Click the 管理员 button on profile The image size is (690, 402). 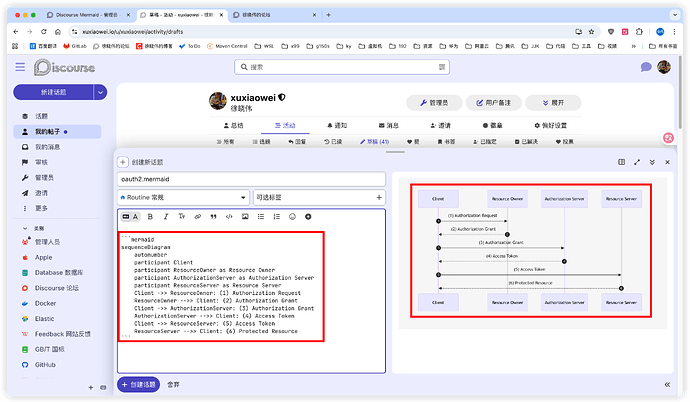point(440,102)
